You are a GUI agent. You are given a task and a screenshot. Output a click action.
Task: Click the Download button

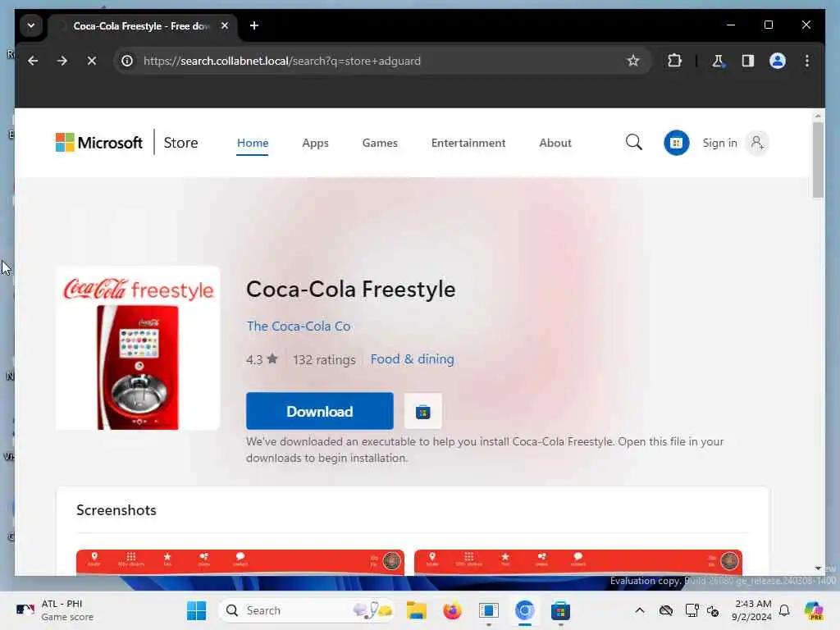point(320,412)
